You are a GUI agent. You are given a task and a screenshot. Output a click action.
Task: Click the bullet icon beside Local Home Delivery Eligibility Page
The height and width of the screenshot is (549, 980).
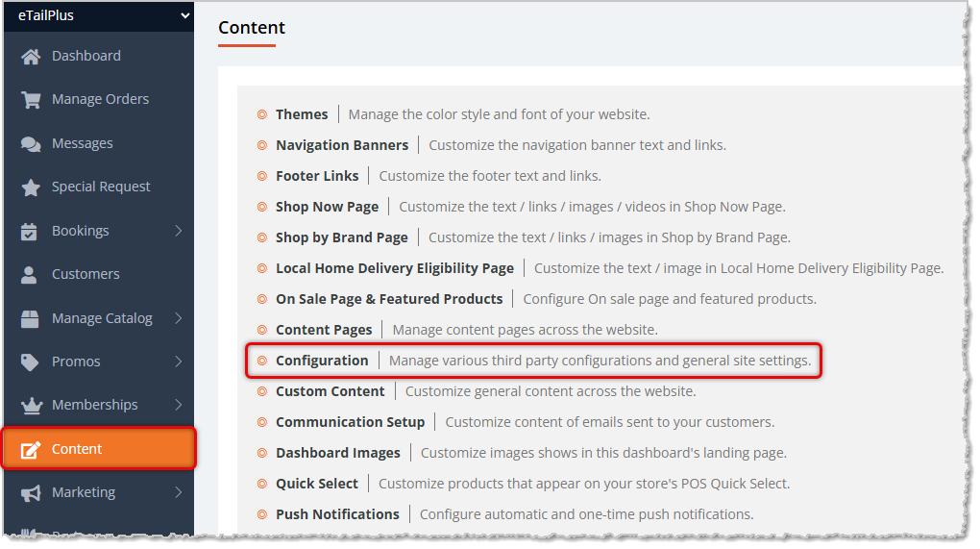point(262,268)
